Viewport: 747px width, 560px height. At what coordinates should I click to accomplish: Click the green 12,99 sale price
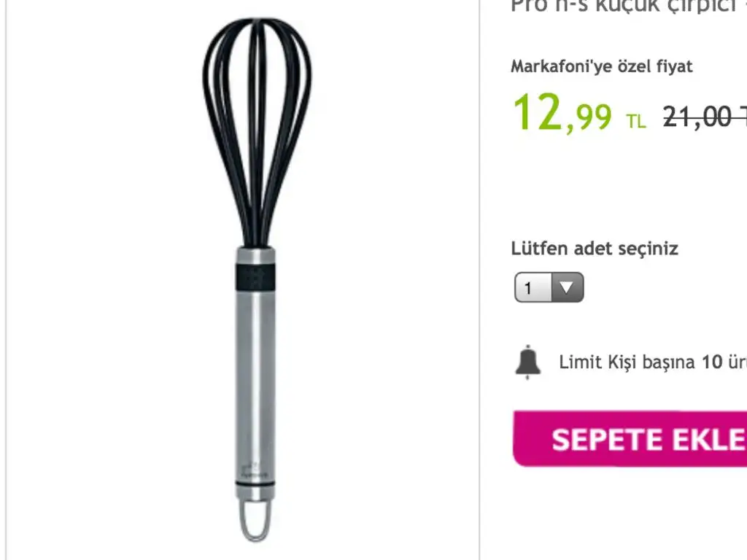click(562, 112)
